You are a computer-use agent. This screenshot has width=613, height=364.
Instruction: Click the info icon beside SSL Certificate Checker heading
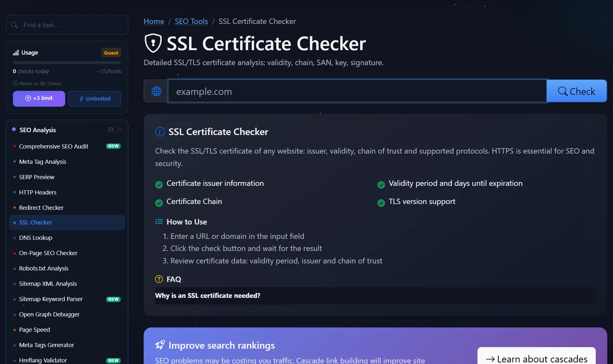(160, 132)
